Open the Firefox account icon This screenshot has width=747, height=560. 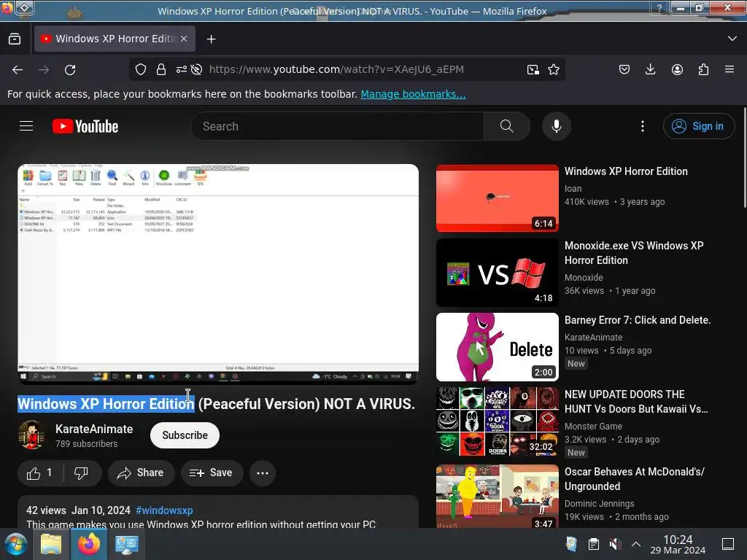(677, 69)
